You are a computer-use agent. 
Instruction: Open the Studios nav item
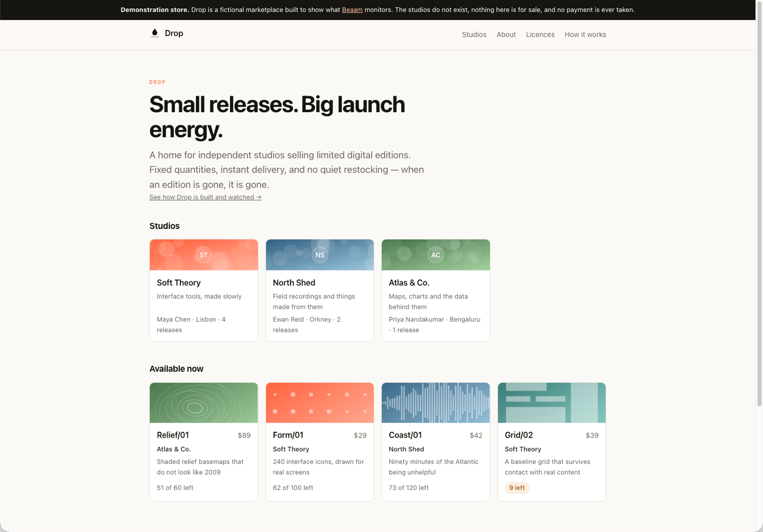click(x=474, y=34)
